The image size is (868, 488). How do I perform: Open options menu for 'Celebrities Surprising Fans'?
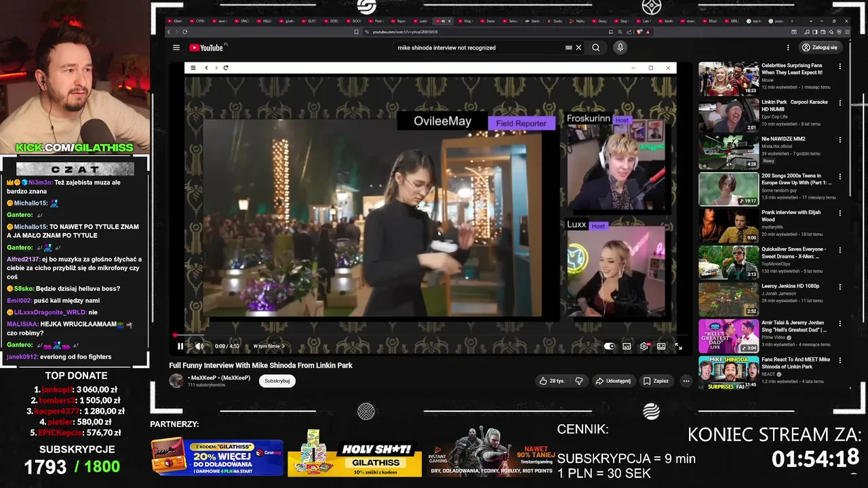[x=840, y=66]
